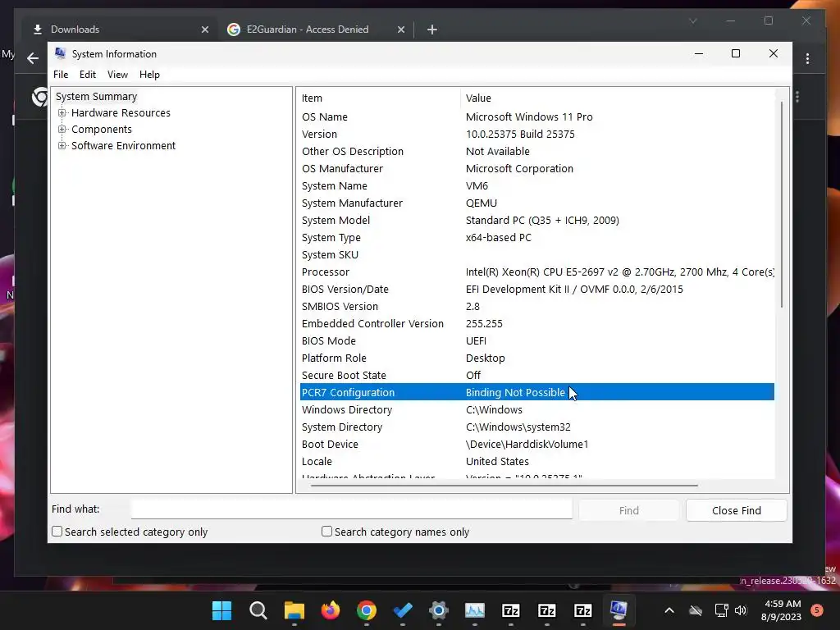The width and height of the screenshot is (840, 630).
Task: Open the View menu
Action: coord(117,75)
